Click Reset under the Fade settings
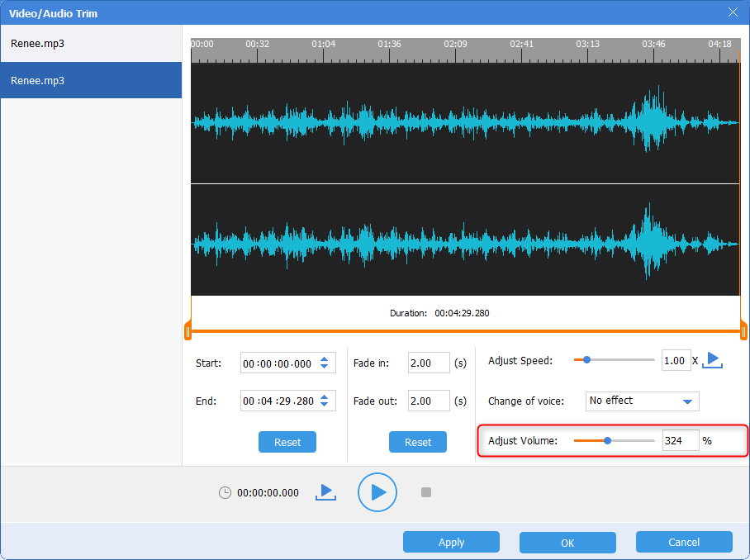Viewport: 750px width, 560px height. (x=418, y=442)
